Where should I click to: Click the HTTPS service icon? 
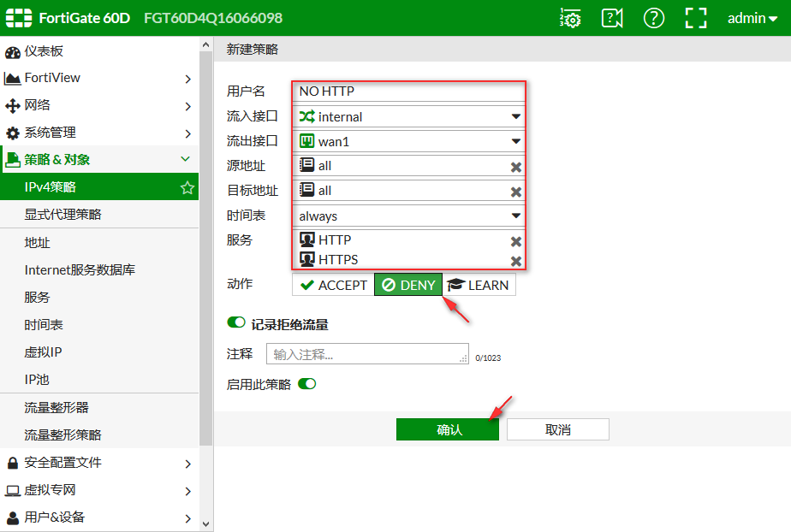(x=307, y=259)
